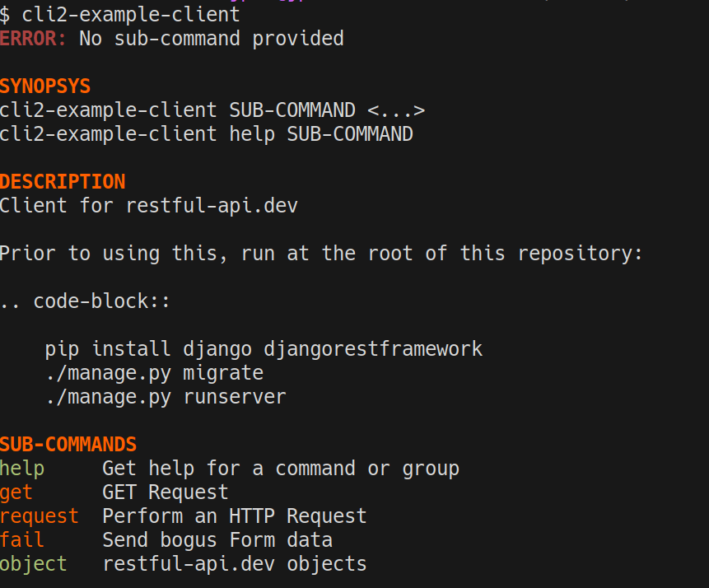Click the '.. code-block::' directive
The width and height of the screenshot is (709, 588).
point(85,301)
